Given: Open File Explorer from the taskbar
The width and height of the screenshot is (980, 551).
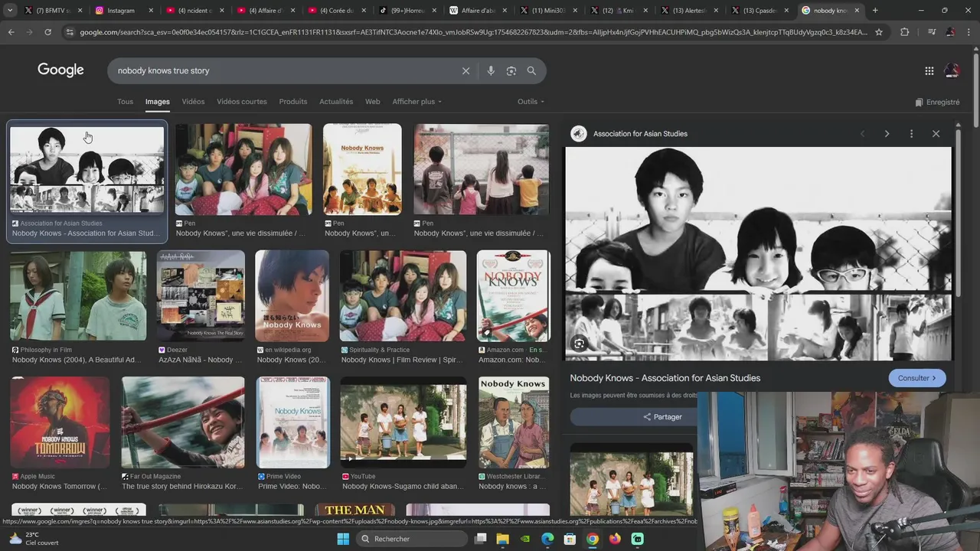Looking at the screenshot, I should coord(502,539).
